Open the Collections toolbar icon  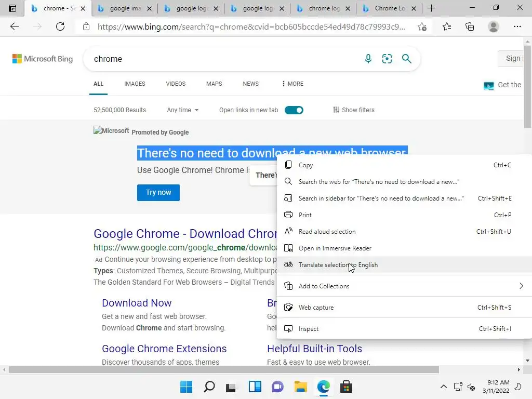tap(470, 26)
